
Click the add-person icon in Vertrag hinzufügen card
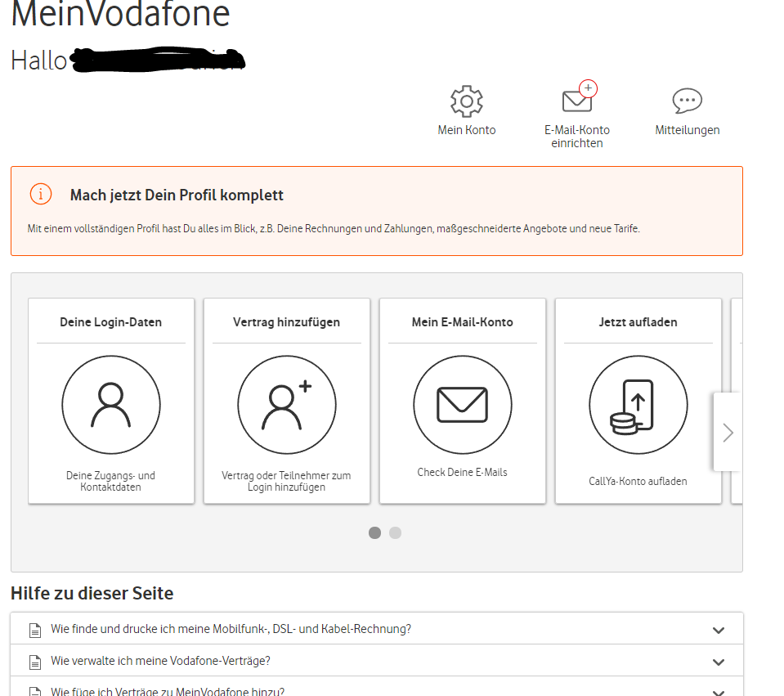pyautogui.click(x=287, y=405)
